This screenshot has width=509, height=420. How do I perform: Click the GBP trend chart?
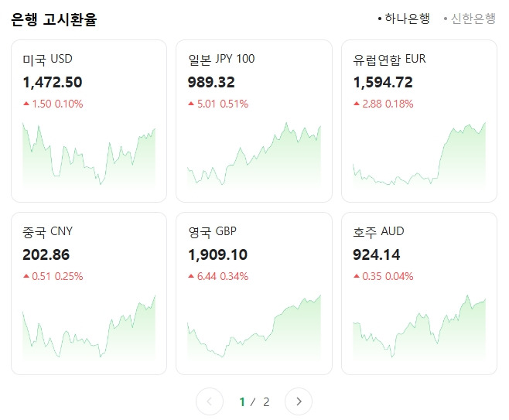pos(254,329)
